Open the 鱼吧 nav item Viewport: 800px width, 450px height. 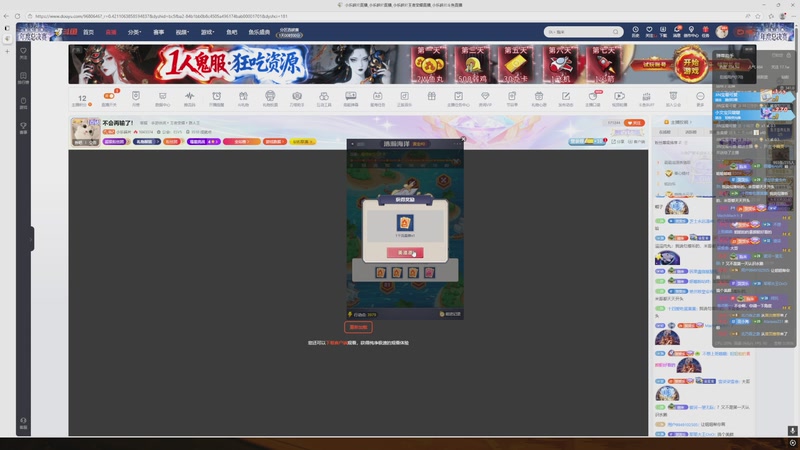(x=232, y=32)
